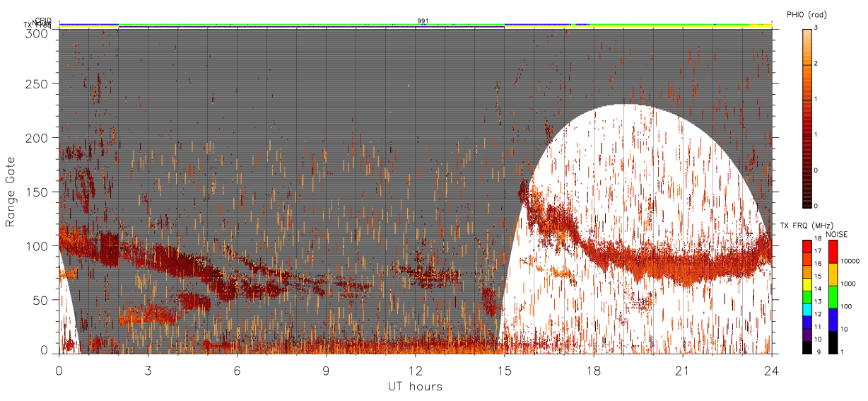Click the 6 tick label on UT axis
The height and width of the screenshot is (401, 868).
[237, 370]
